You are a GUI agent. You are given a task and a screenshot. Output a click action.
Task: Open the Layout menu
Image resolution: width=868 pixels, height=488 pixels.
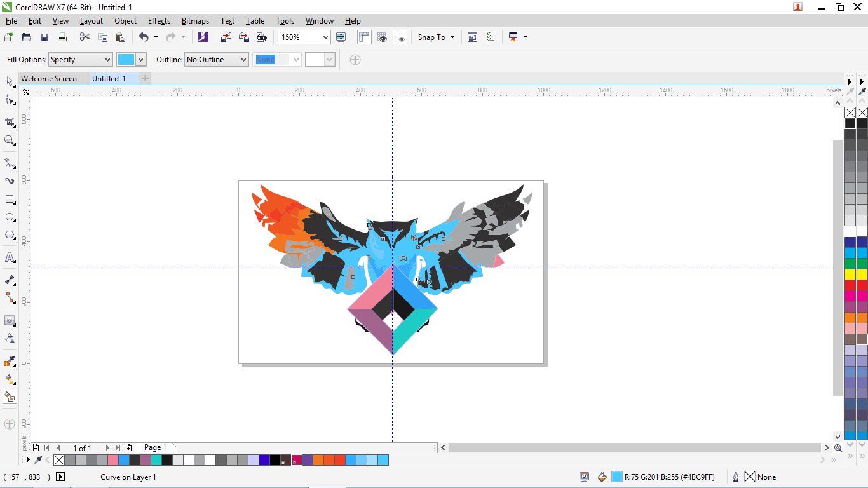pos(92,21)
